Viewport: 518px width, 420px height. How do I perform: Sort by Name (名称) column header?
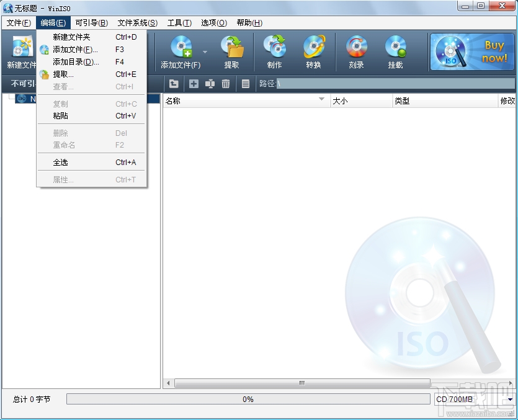pyautogui.click(x=246, y=101)
